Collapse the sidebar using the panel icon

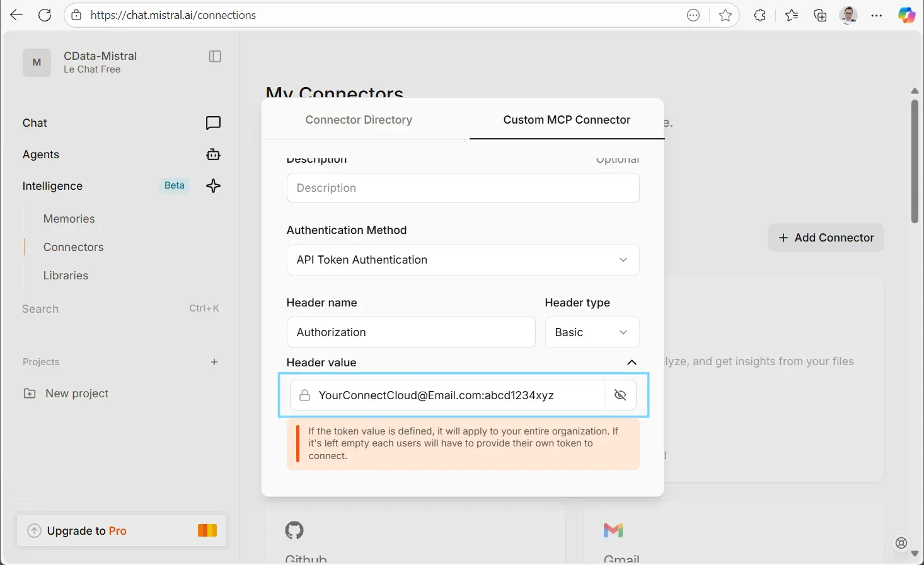pyautogui.click(x=215, y=56)
